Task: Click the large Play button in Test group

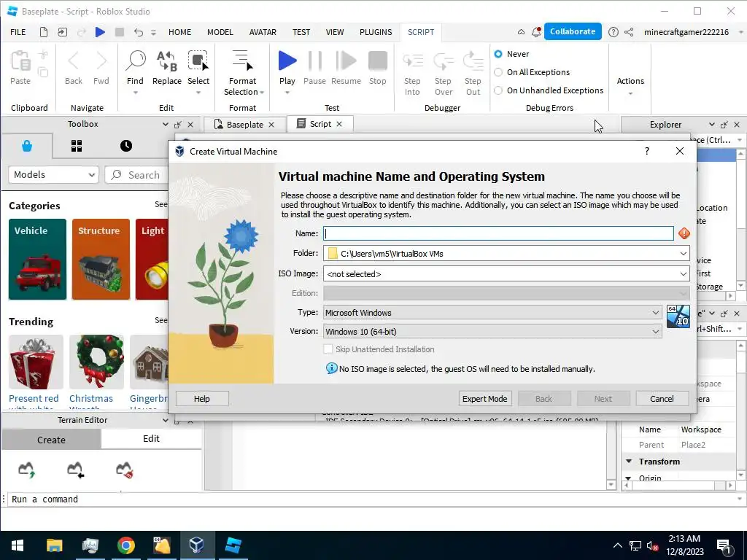Action: pyautogui.click(x=287, y=61)
